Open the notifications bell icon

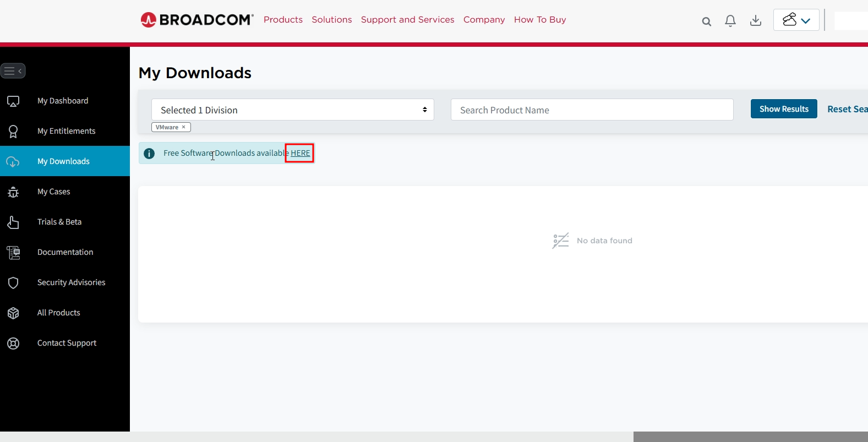pyautogui.click(x=730, y=21)
